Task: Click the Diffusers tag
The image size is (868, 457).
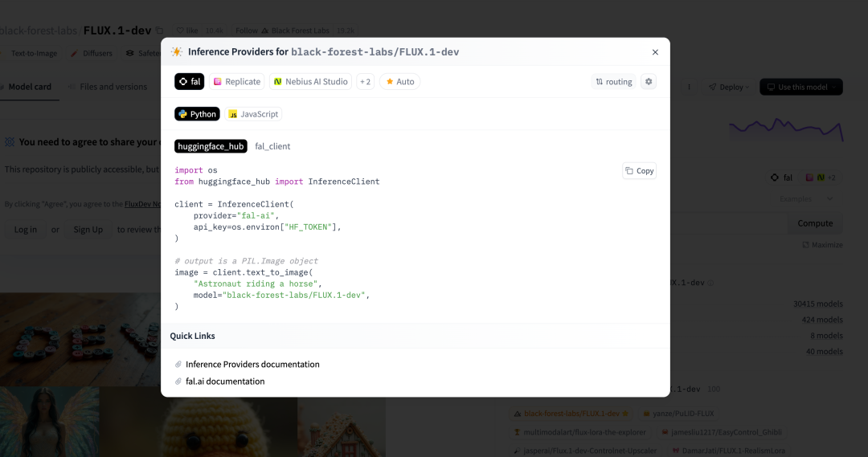Action: coord(92,53)
